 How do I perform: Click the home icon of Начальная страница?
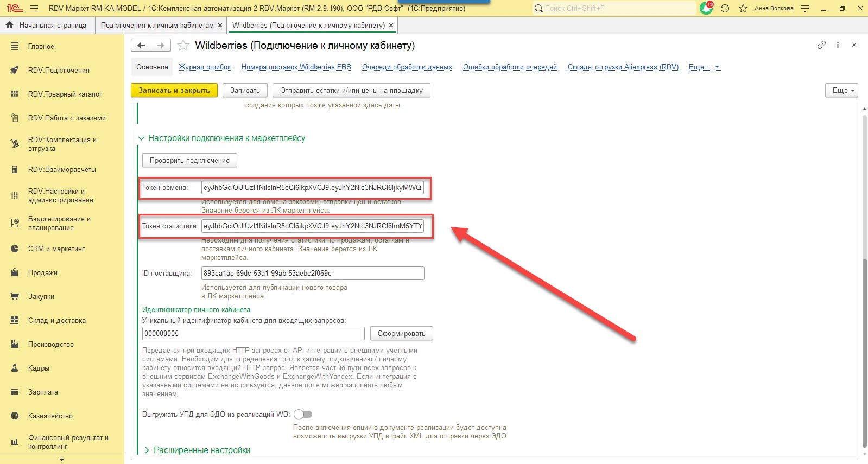point(9,25)
